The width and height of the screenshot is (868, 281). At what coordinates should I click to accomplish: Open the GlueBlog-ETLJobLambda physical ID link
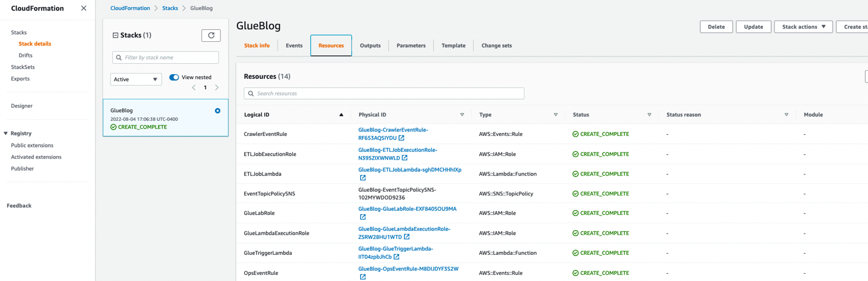410,170
